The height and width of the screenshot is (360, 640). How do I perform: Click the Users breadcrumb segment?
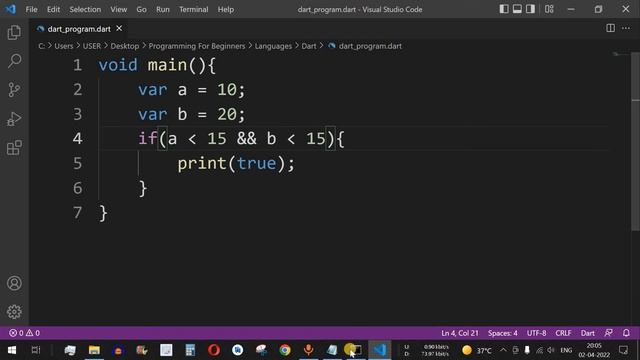coord(64,46)
